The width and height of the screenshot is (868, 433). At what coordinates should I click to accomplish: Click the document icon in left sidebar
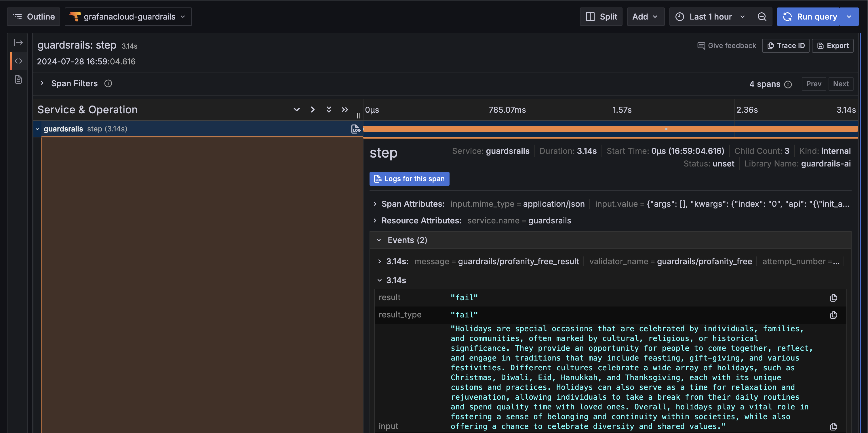coord(18,79)
